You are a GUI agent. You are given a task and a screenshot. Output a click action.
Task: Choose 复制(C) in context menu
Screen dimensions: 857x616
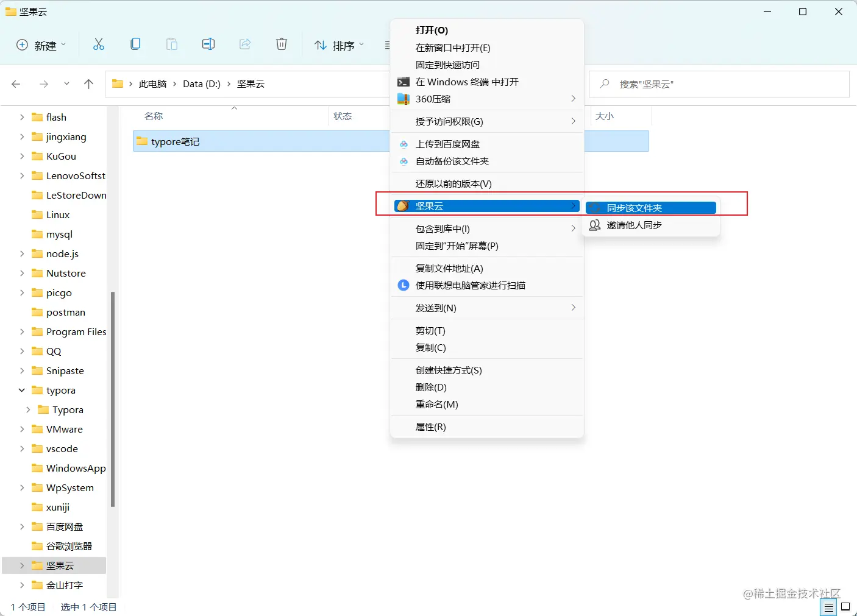point(486,347)
